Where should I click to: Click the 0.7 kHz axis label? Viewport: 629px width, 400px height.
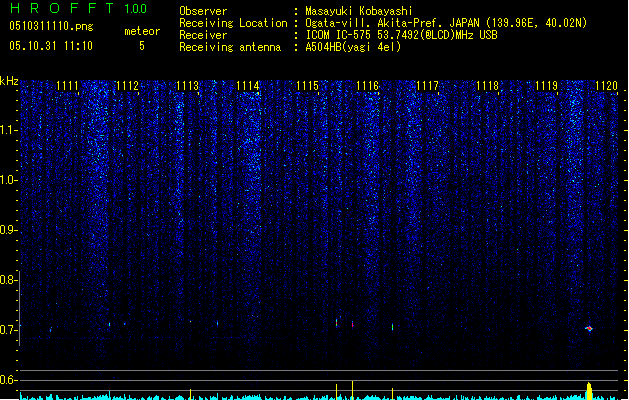click(8, 330)
